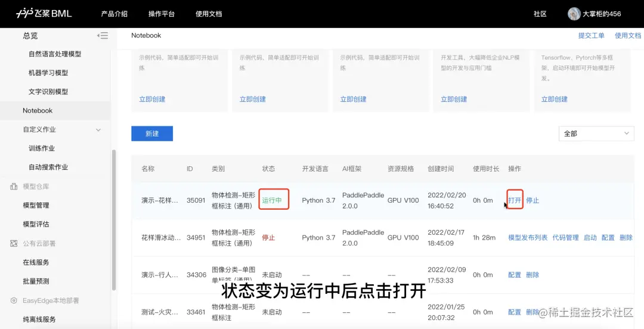Select 总览 in the sidebar

tap(30, 36)
